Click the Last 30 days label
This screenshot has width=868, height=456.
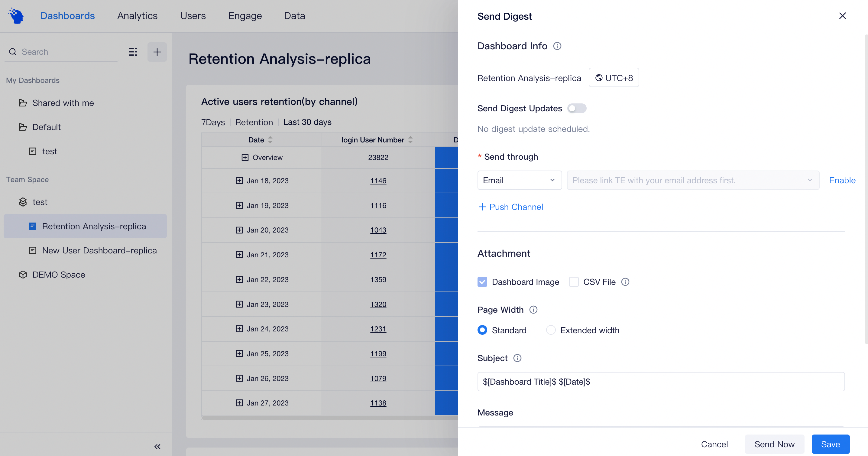(x=307, y=122)
